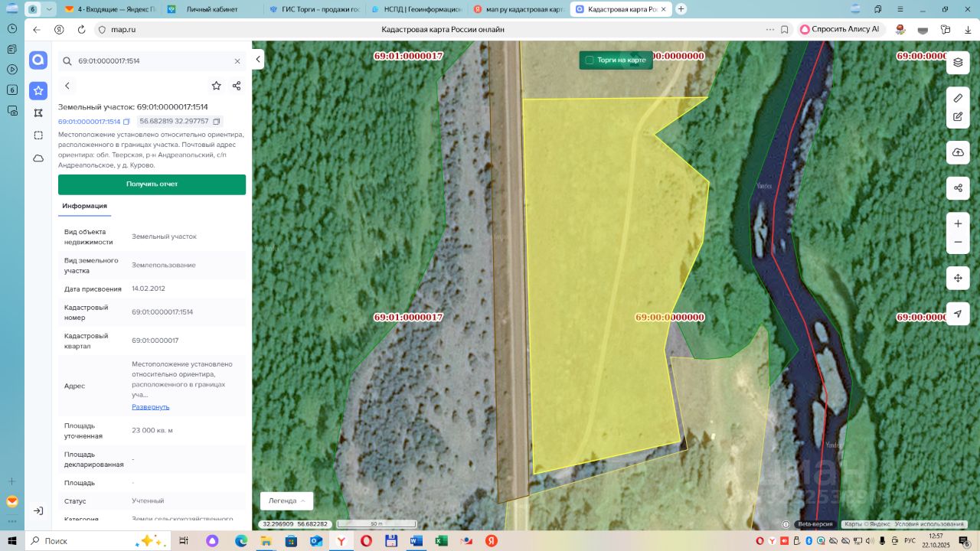Zoom out of the map
This screenshot has width=980, height=551.
(x=958, y=243)
